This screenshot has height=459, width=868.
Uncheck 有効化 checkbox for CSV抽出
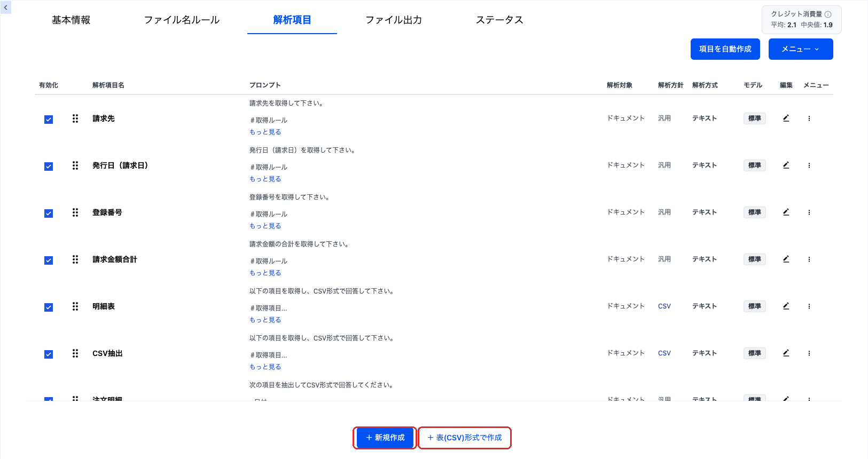[x=49, y=354]
